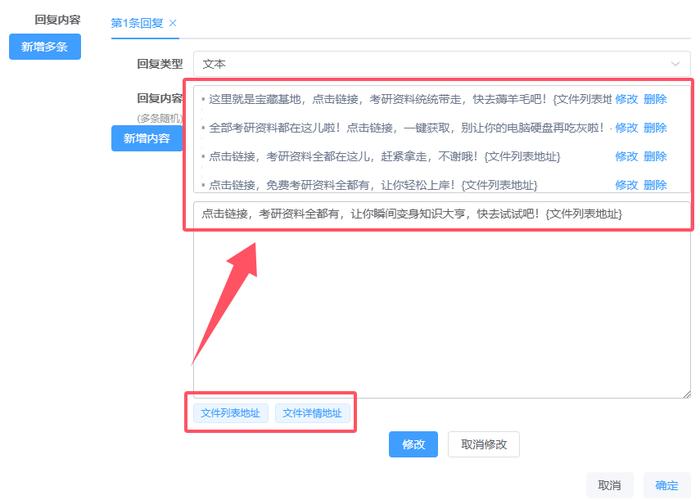The width and height of the screenshot is (700, 500).
Task: Insert the 文件详情地址 variable tag
Action: pos(312,413)
